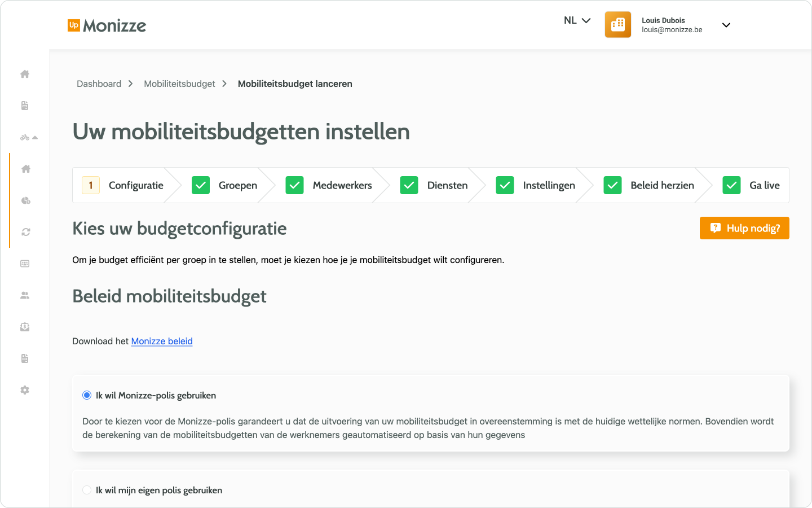Select 'Ik wil Monizze-polis gebruiken' radio button
Image resolution: width=812 pixels, height=508 pixels.
[87, 395]
